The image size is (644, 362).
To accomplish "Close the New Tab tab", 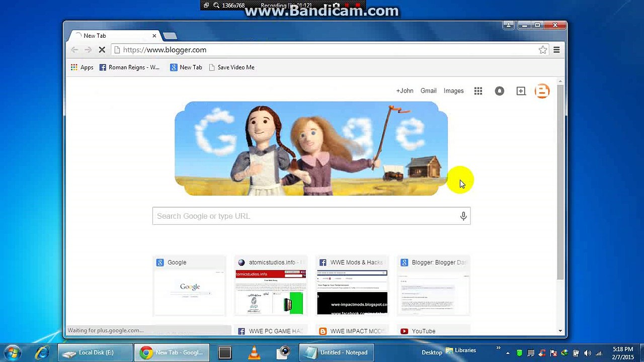I will pos(154,36).
